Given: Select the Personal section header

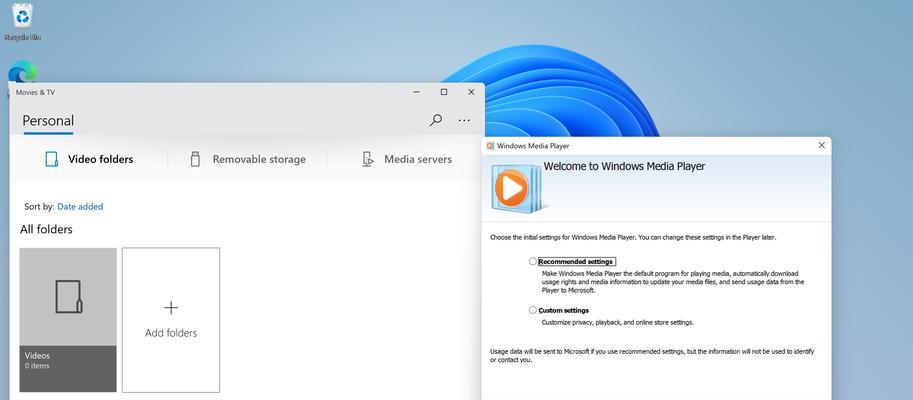Looking at the screenshot, I should 48,121.
